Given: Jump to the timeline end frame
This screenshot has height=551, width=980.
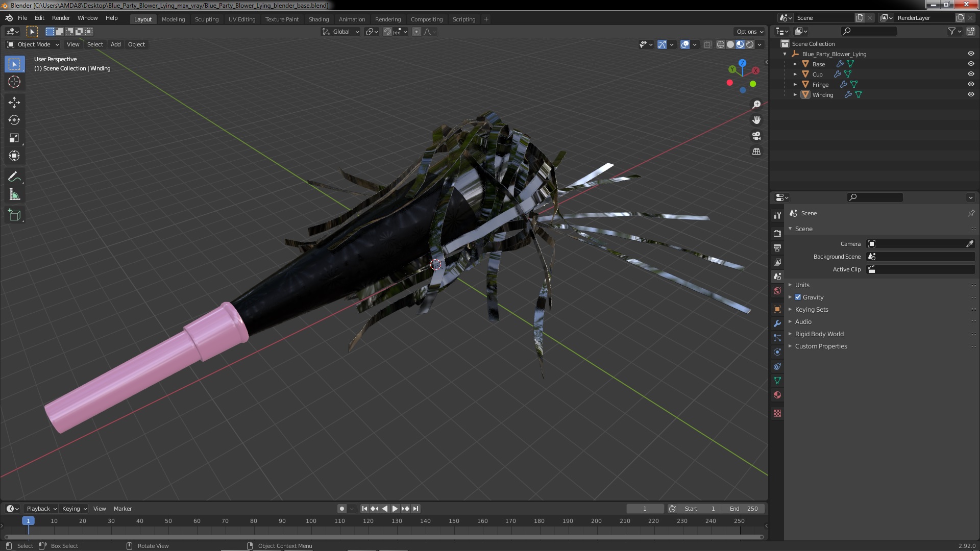Looking at the screenshot, I should (x=416, y=509).
